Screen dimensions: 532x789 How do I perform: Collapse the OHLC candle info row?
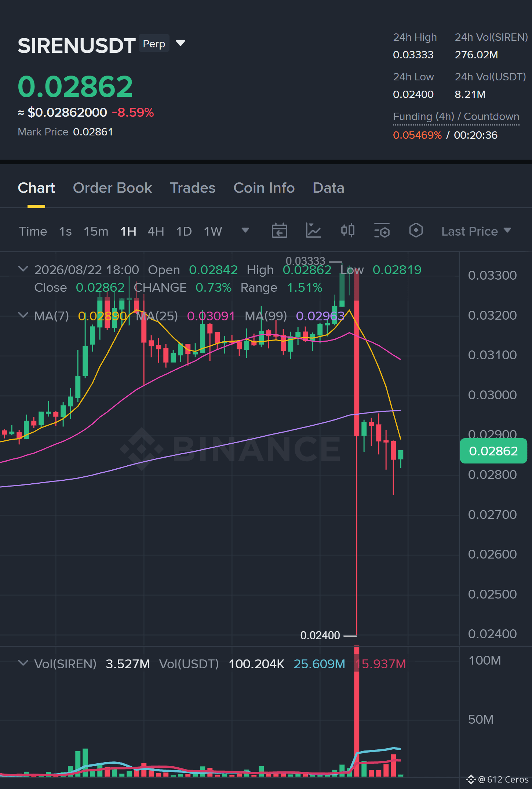(23, 269)
